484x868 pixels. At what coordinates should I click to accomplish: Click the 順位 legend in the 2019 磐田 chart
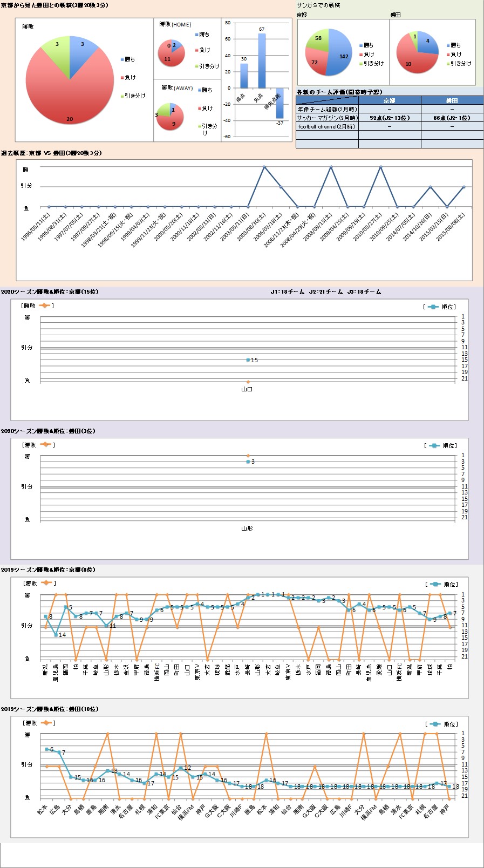442,724
